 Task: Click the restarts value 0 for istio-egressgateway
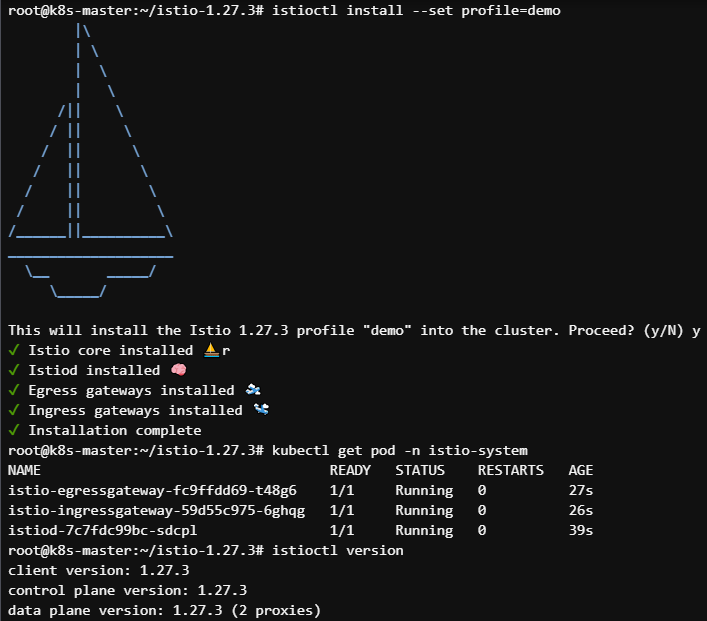(482, 490)
